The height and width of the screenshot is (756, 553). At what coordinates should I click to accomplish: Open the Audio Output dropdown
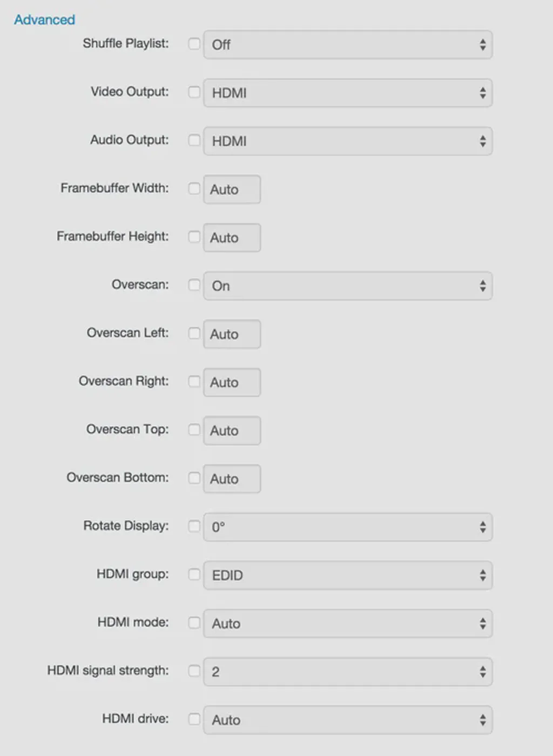click(x=348, y=141)
